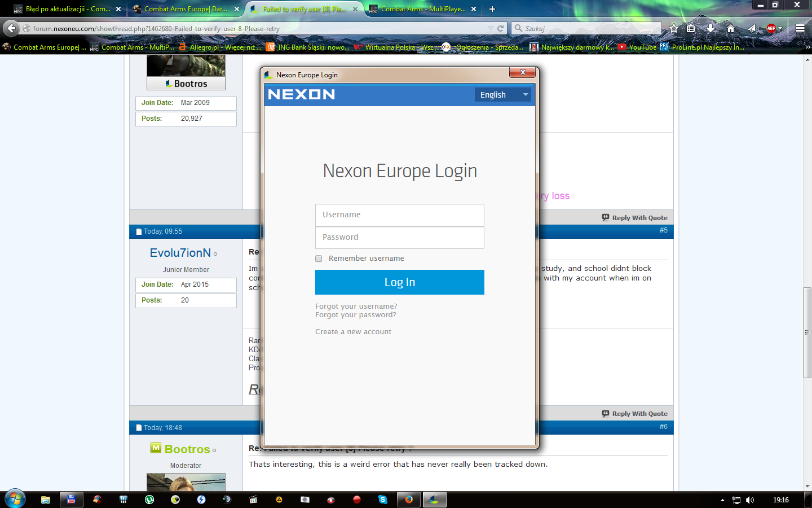This screenshot has height=508, width=812.
Task: Open the Ogłoszenia OLX bookmark
Action: [483, 47]
